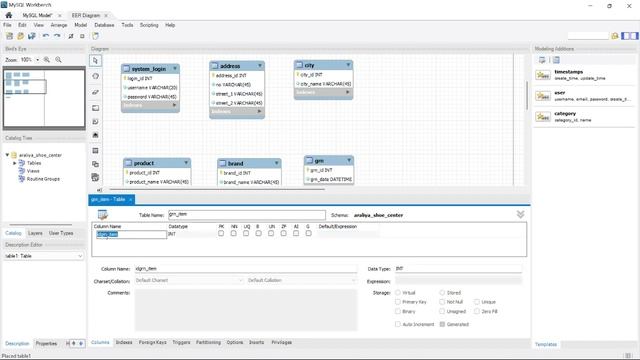This screenshot has width=640, height=360.
Task: Choose the place image tool
Action: coord(96,135)
